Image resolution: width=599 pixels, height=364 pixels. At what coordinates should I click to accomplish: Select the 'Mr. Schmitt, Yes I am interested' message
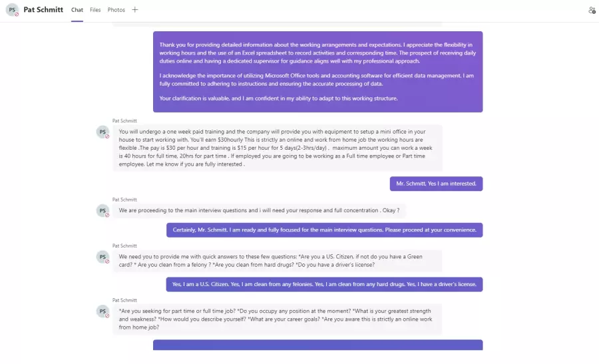[x=436, y=184]
